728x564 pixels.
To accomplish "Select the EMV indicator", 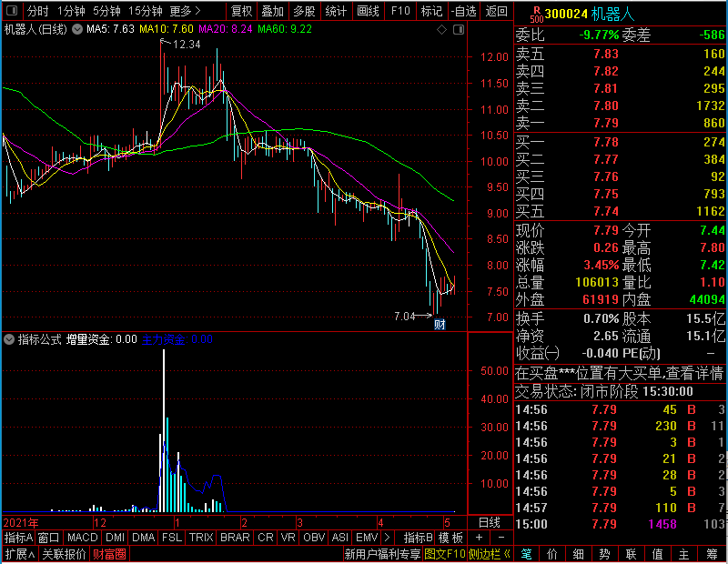I will click(x=367, y=538).
